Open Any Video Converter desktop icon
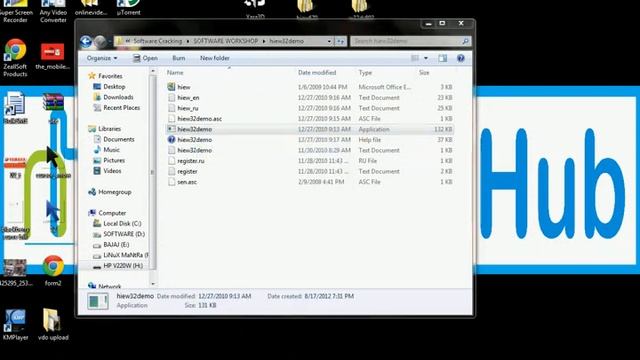640x360 pixels. (53, 12)
